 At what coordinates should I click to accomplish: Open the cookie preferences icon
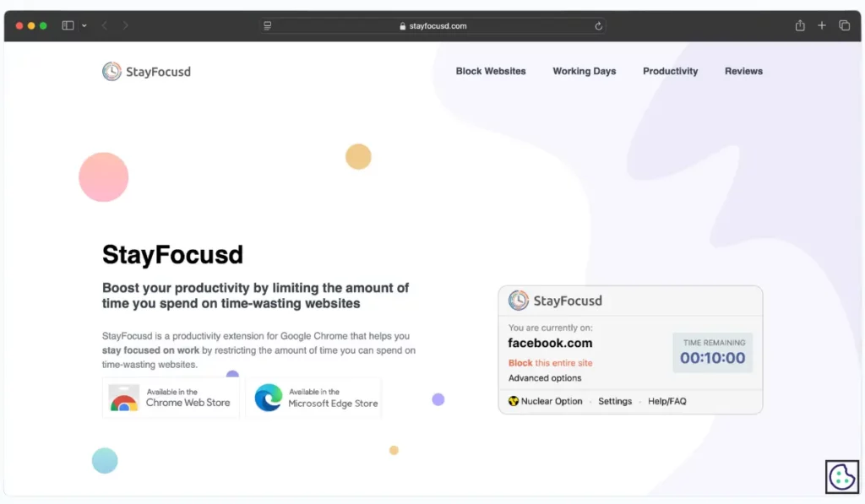click(842, 476)
